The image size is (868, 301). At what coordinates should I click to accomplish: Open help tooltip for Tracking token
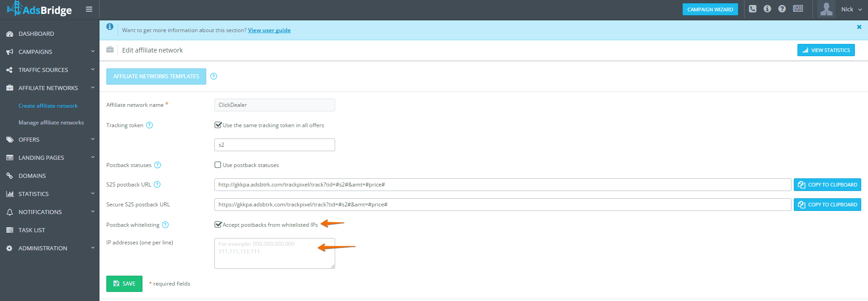point(149,125)
